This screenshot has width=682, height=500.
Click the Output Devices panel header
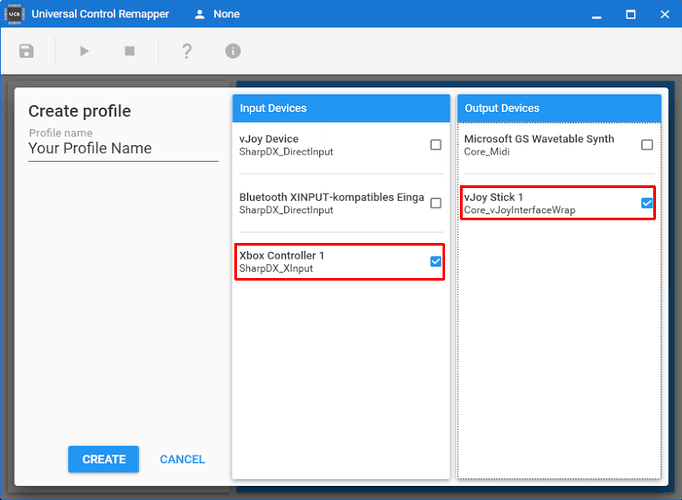[559, 108]
